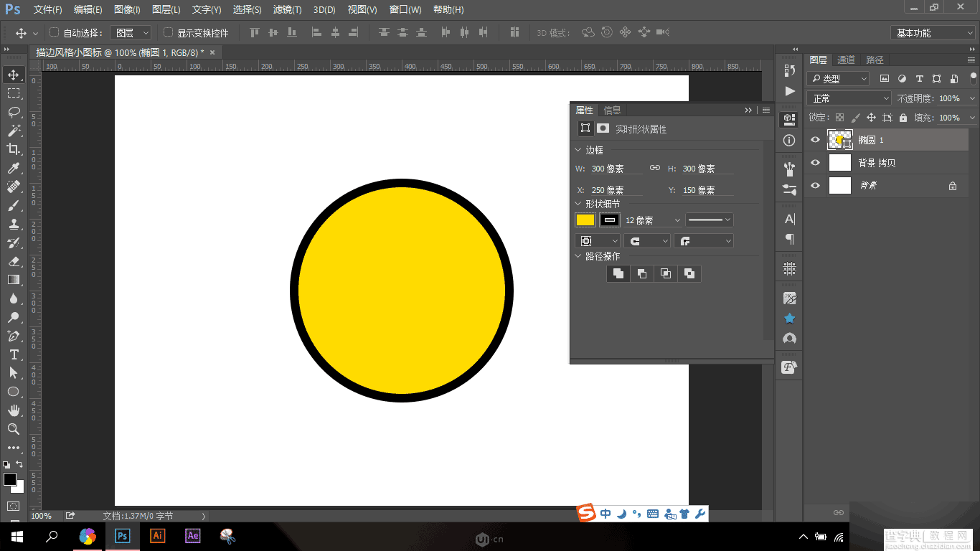980x551 pixels.
Task: Select the Eraser tool
Action: 13,261
